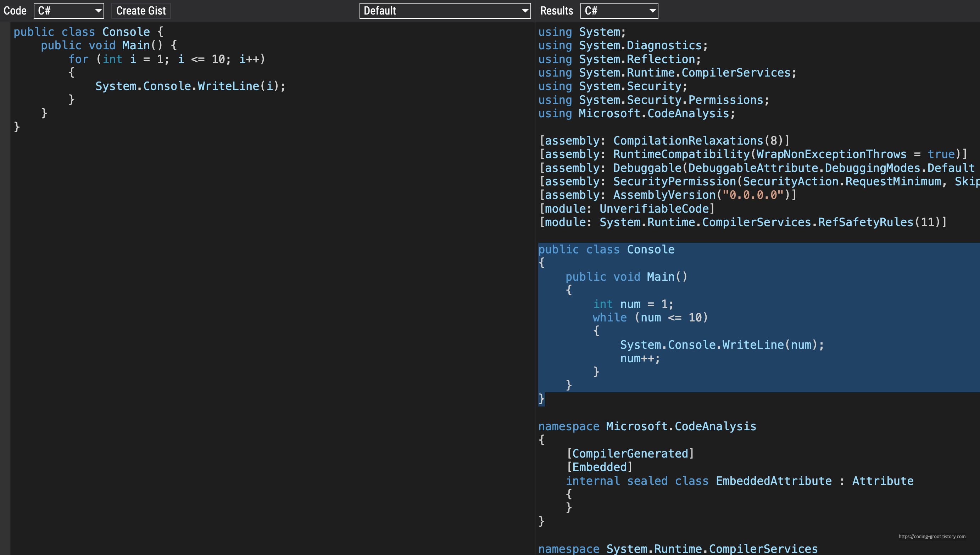Click the while (num <= 10) line
Image resolution: width=980 pixels, height=555 pixels.
tap(650, 318)
